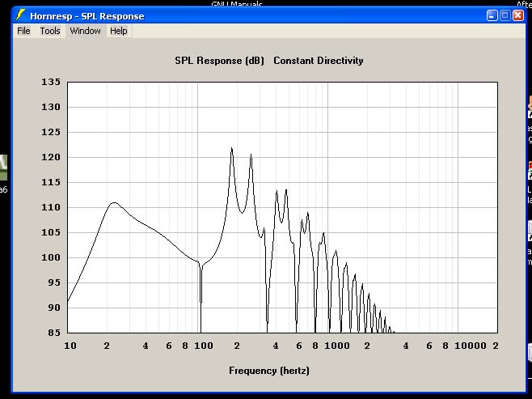Click the Hornresp SPL Response title bar text
Screen dimensions: 532x399
coord(87,16)
